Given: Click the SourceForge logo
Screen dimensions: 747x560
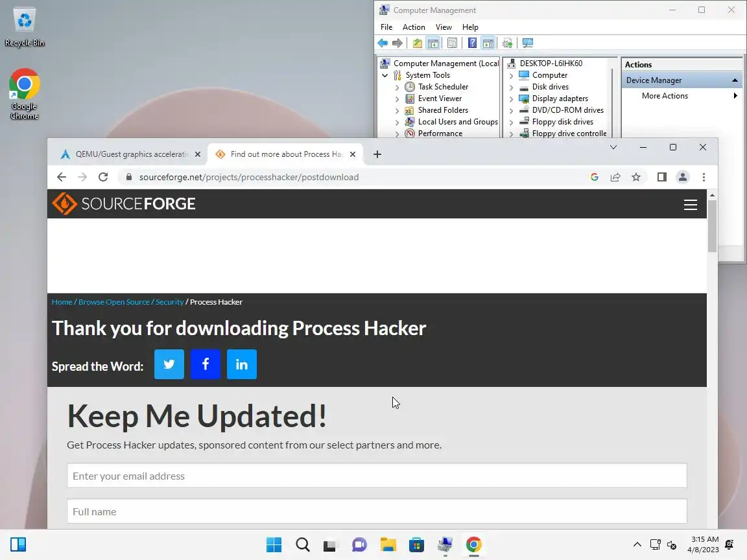Looking at the screenshot, I should pyautogui.click(x=124, y=204).
